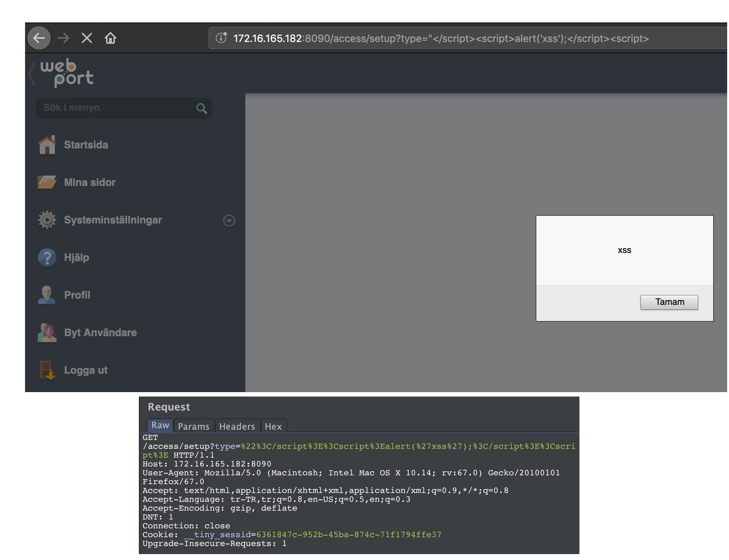The image size is (729, 560).
Task: Collapse sidebar with left chevron near logo
Action: point(32,74)
